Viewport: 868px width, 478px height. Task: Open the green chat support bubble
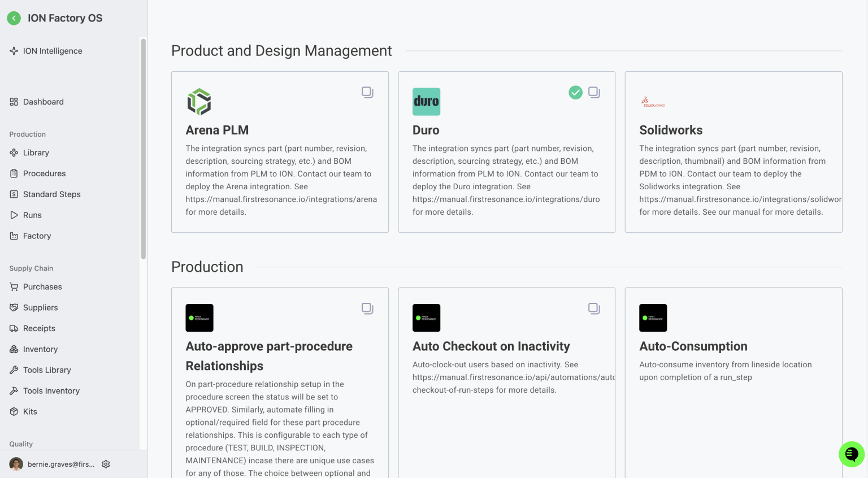click(x=852, y=454)
